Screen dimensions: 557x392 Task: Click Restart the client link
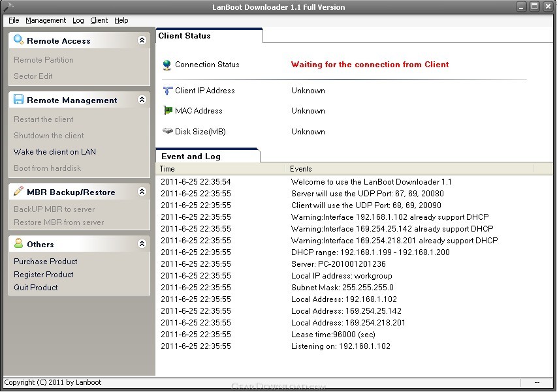pos(44,119)
